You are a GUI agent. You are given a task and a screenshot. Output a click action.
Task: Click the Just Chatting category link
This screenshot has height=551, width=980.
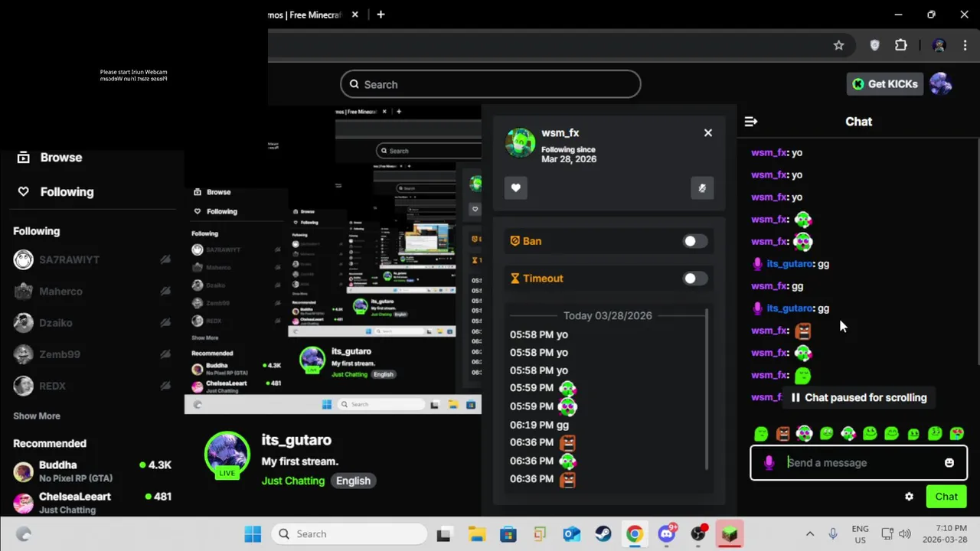[x=293, y=481]
